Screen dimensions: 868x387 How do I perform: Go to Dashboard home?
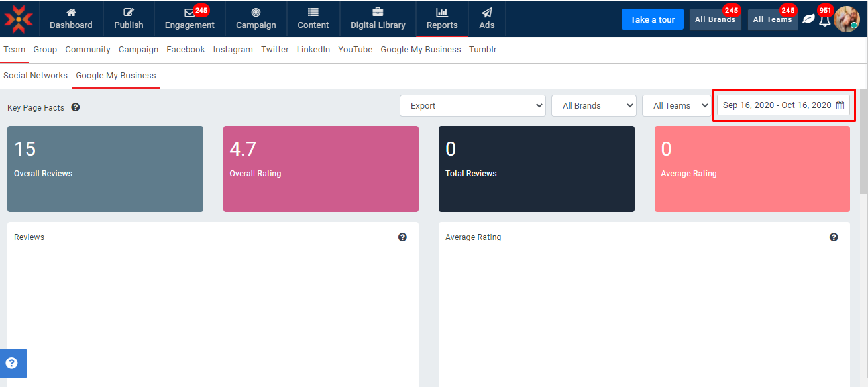pos(71,19)
